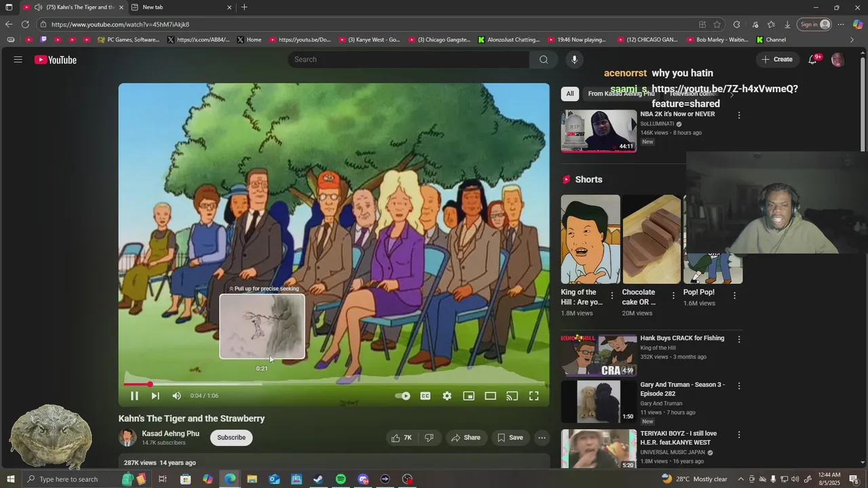Click the URL address bar
The image size is (868, 488).
coord(366,24)
